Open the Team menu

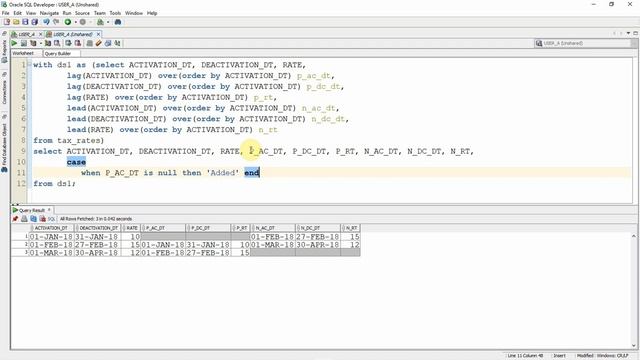[x=100, y=13]
